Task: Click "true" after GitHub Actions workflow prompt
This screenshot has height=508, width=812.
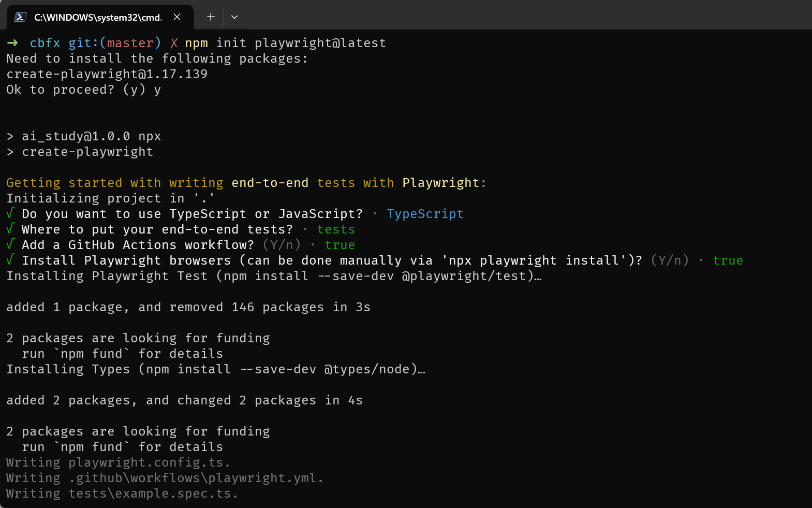Action: (339, 245)
